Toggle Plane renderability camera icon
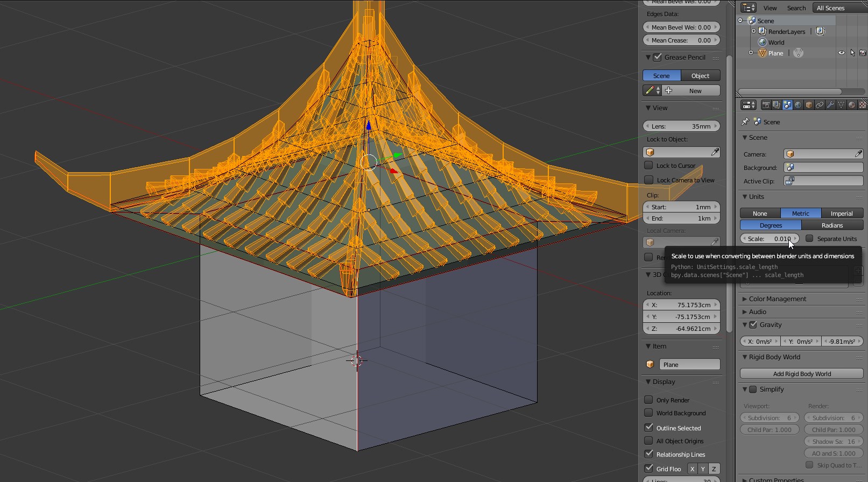The width and height of the screenshot is (868, 482). pos(863,53)
